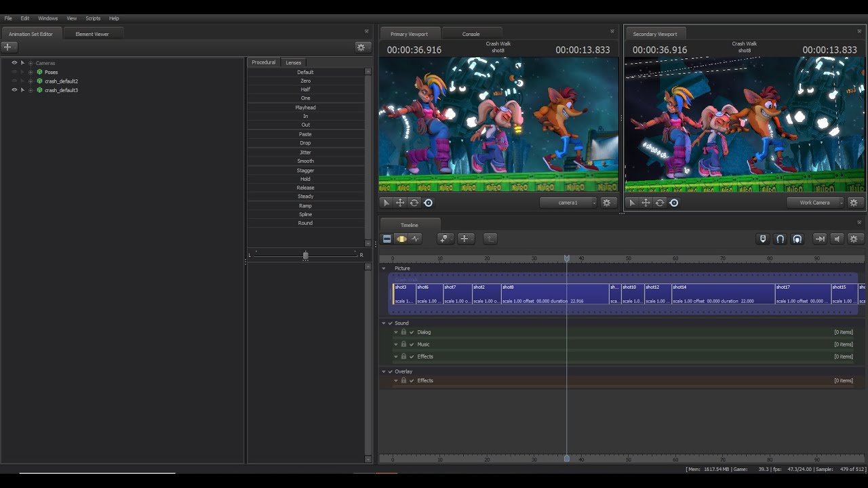Click the playhead marker on the top timeline ruler
This screenshot has width=868, height=488.
point(567,258)
